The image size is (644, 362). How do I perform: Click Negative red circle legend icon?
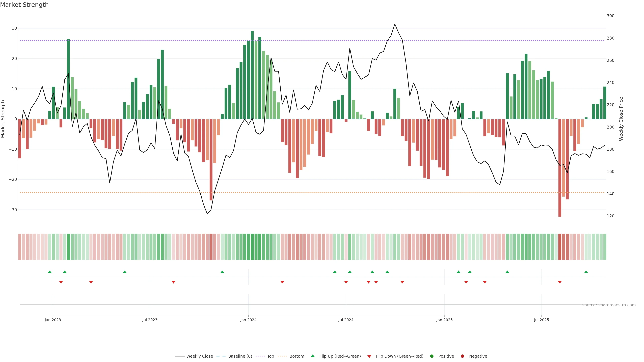tap(462, 356)
